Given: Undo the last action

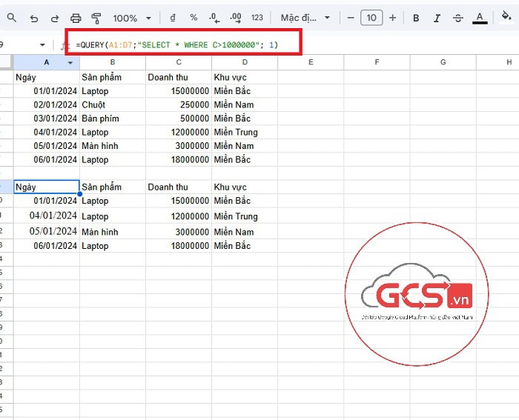Looking at the screenshot, I should 34,18.
